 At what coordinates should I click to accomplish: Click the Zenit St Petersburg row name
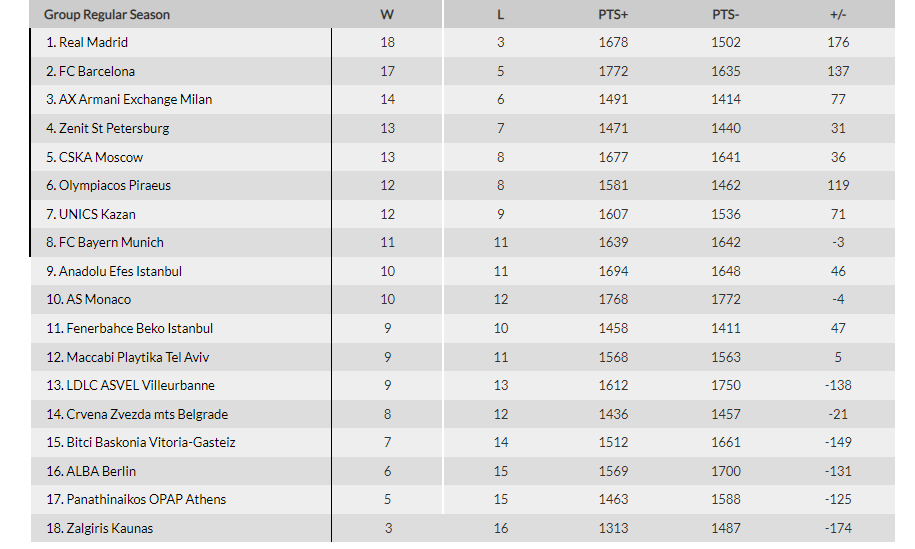tap(114, 128)
